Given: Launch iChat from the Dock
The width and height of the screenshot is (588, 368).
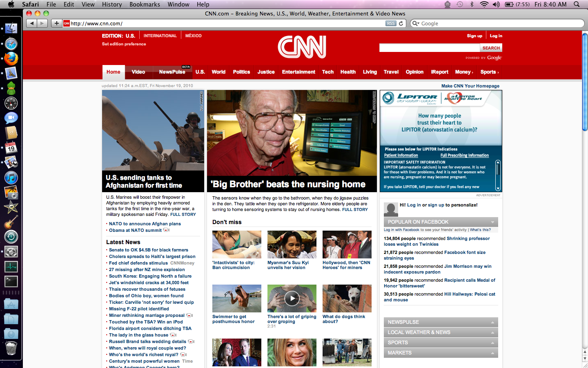Looking at the screenshot, I should [x=11, y=118].
